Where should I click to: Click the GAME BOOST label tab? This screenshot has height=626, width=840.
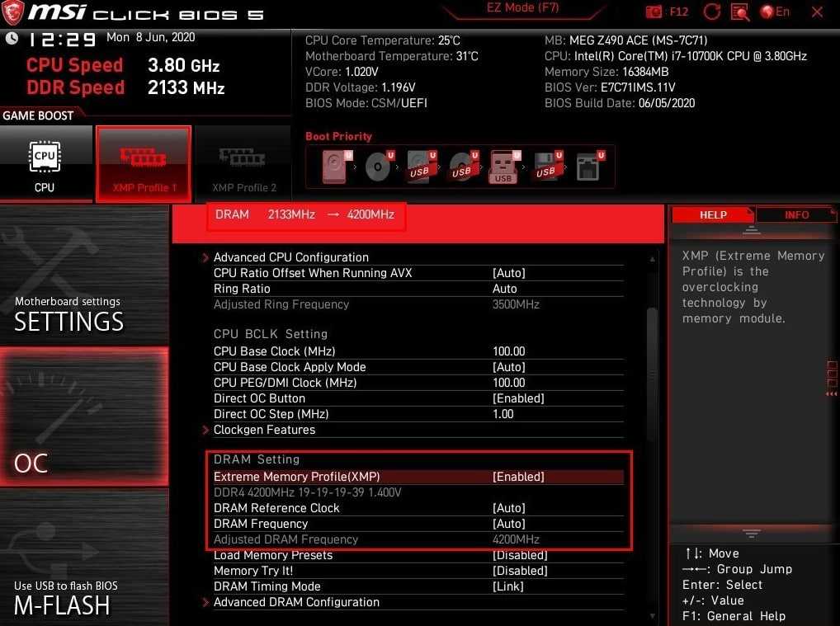39,115
